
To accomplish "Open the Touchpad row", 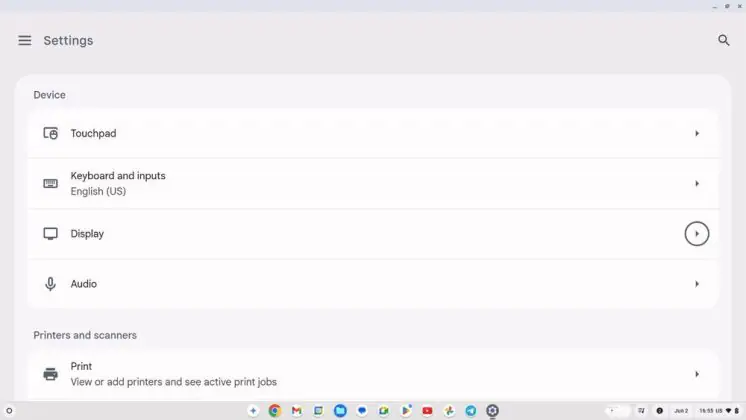I will click(x=373, y=133).
